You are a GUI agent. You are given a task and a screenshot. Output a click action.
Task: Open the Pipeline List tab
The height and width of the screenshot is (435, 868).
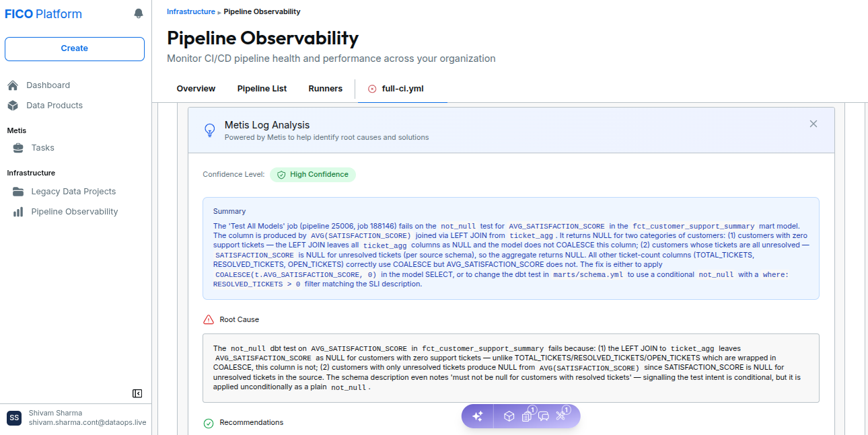(x=262, y=89)
